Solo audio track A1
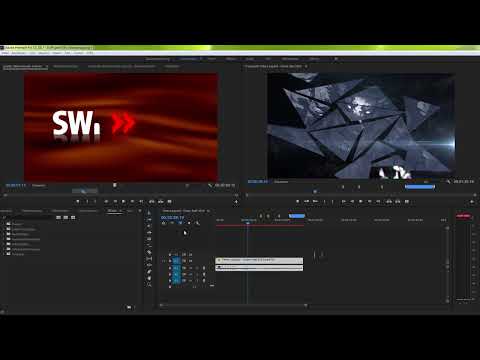This screenshot has width=480, height=360. 197,268
